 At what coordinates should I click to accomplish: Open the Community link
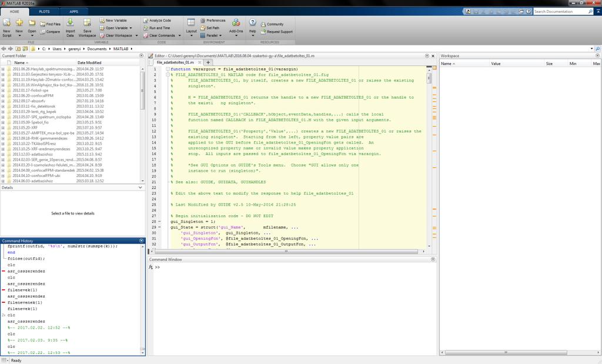click(x=272, y=24)
